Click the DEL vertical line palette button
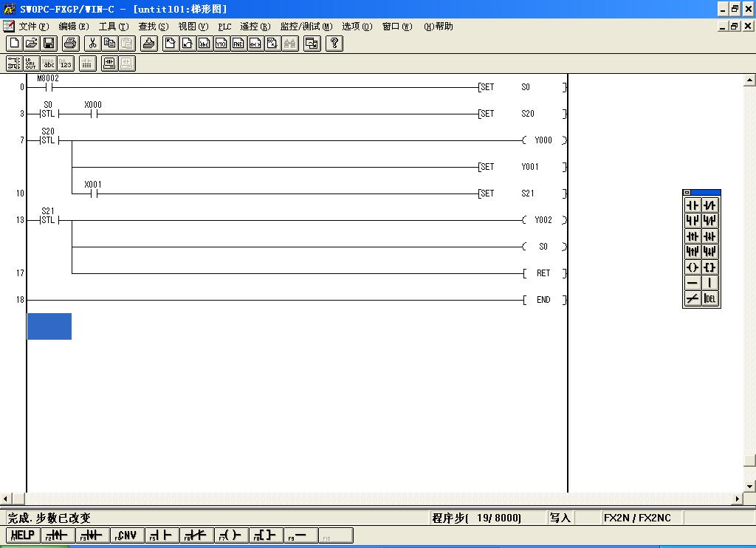The image size is (756, 548). pyautogui.click(x=710, y=298)
